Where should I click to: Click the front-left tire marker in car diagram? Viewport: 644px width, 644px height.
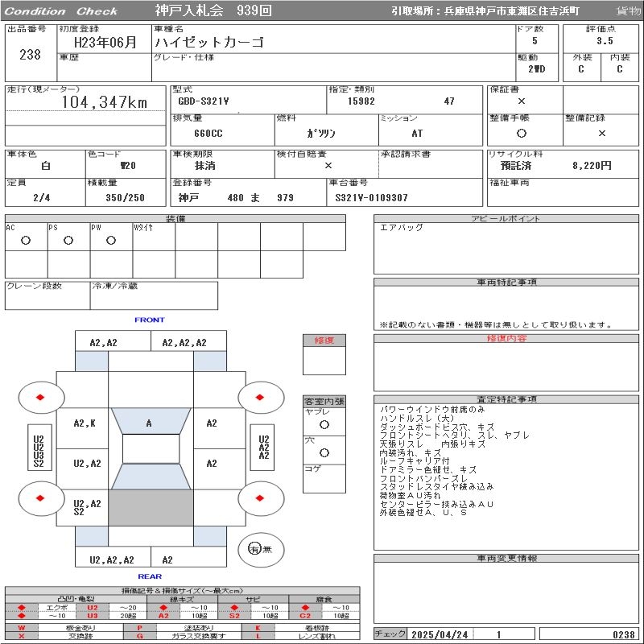(40, 397)
